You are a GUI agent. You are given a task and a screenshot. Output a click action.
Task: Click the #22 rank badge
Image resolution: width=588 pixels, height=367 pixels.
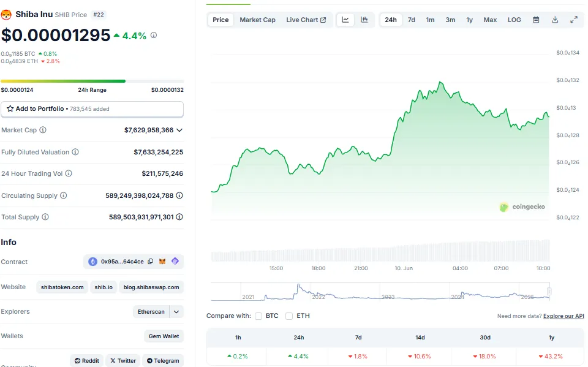click(x=99, y=15)
